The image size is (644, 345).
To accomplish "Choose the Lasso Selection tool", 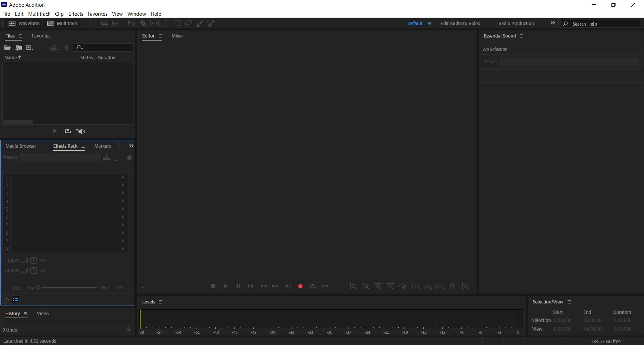I will (x=188, y=23).
